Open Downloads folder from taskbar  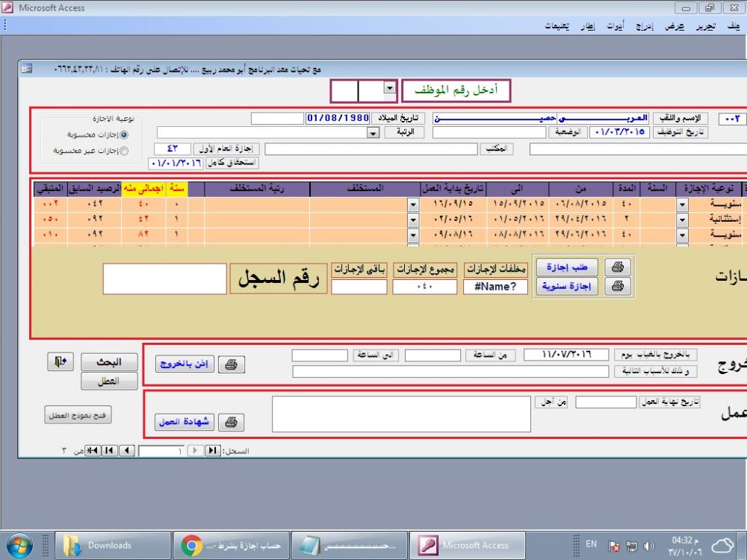click(113, 545)
